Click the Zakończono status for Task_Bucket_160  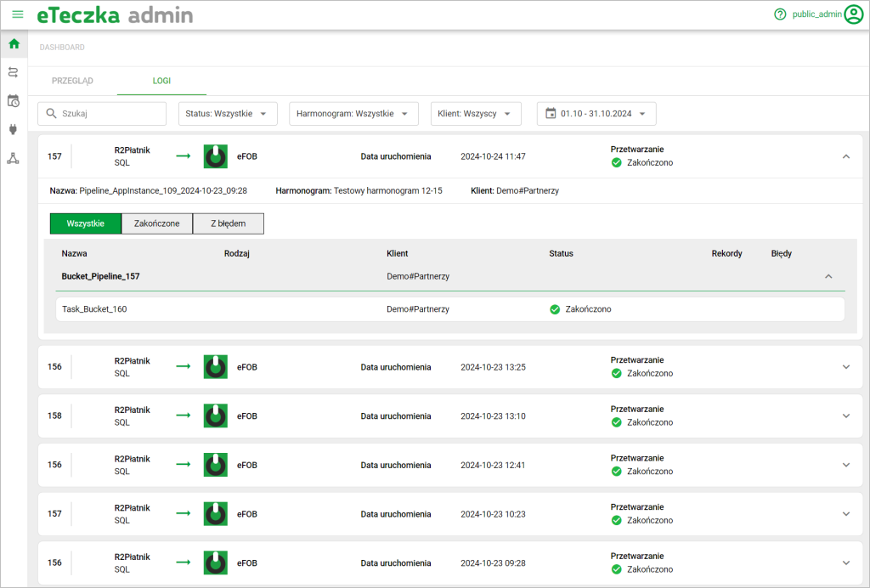[x=588, y=309]
